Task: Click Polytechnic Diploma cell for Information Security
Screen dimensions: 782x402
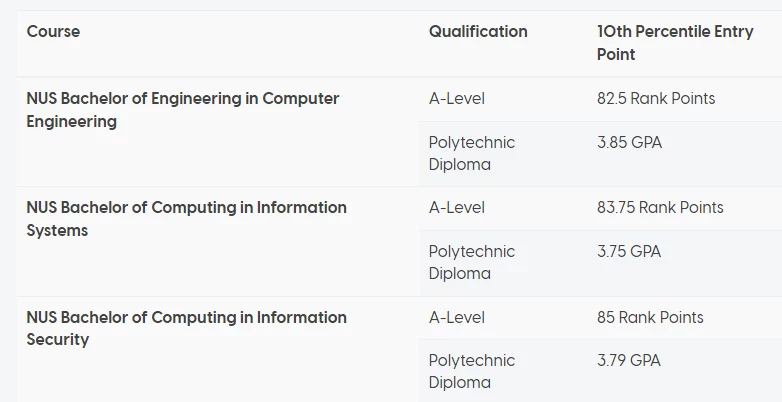Action: [x=471, y=372]
